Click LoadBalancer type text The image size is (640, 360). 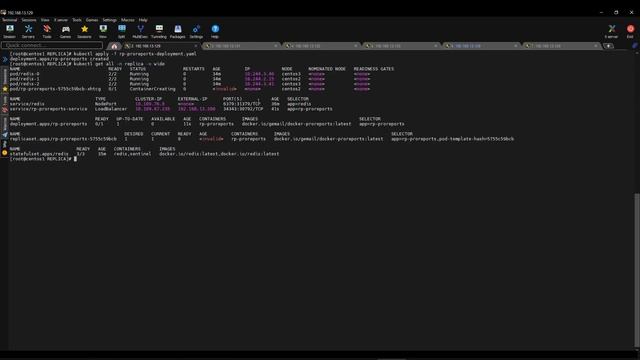111,109
